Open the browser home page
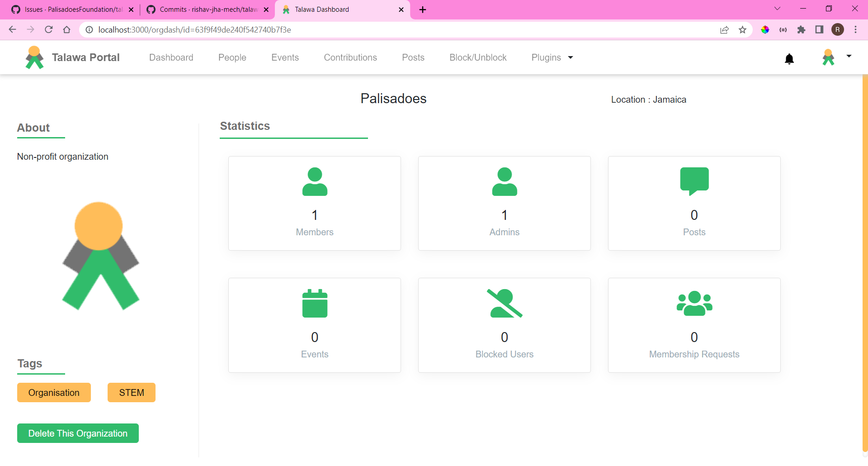Image resolution: width=868 pixels, height=466 pixels. (67, 30)
